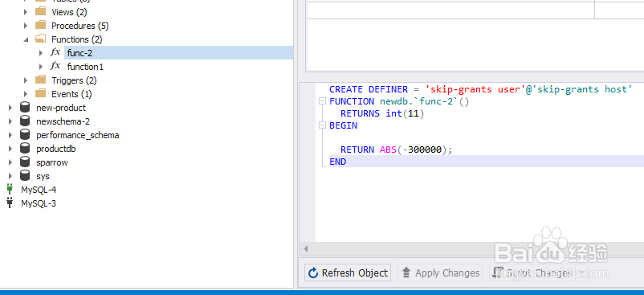Expand the new-product database

(x=10, y=108)
